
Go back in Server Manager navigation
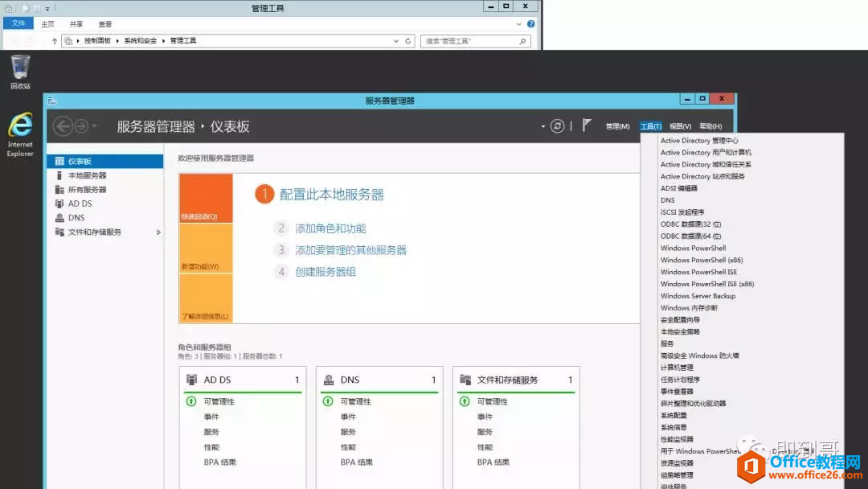(63, 126)
